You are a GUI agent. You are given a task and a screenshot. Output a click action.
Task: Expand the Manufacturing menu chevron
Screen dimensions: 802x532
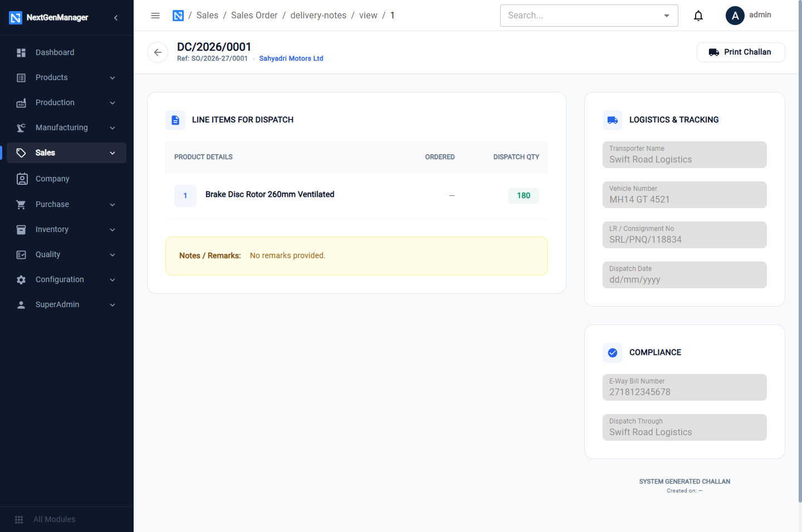point(113,127)
